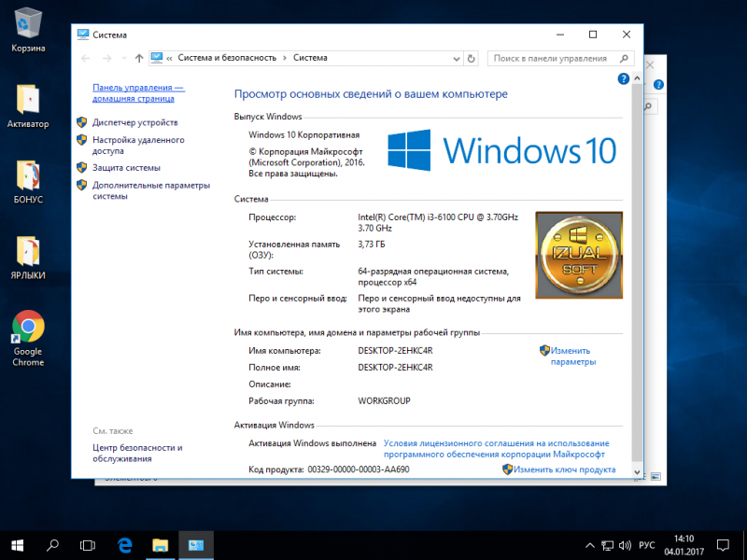Screen dimensions: 747x560
Task: Open address bar history dropdown
Action: 457,59
